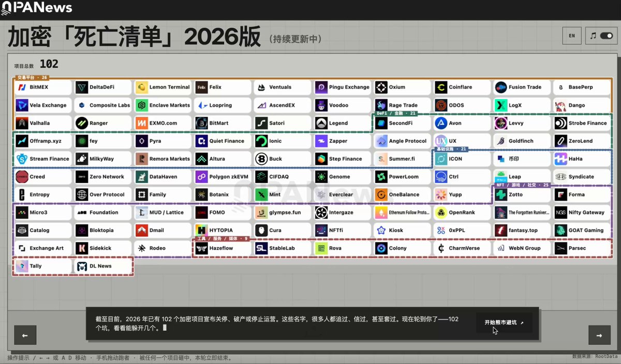The width and height of the screenshot is (621, 364).
Task: Click the EXMO.com logo icon
Action: (x=142, y=123)
